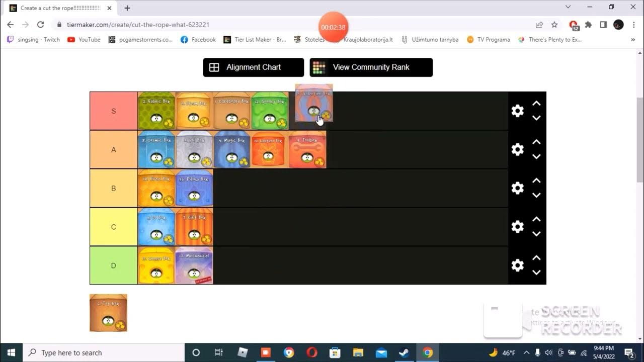Select the Buzz Box tile
Viewport: 644px width, 362px height.
coord(156,188)
